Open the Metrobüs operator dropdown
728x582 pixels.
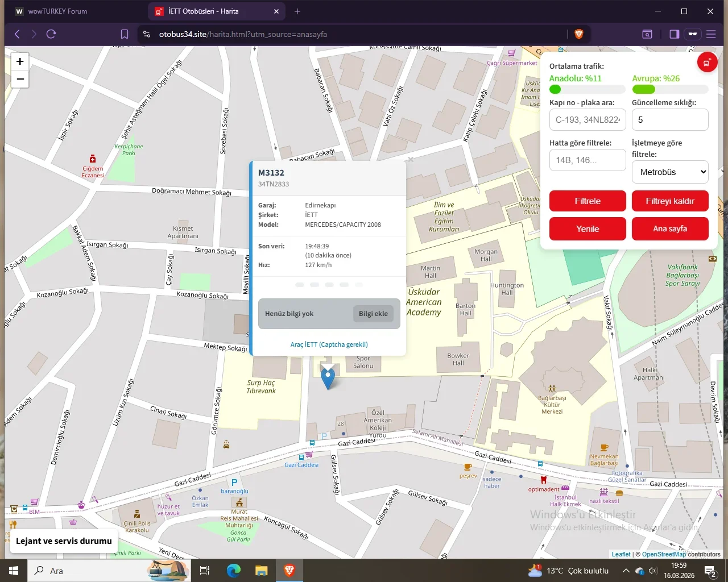(670, 172)
